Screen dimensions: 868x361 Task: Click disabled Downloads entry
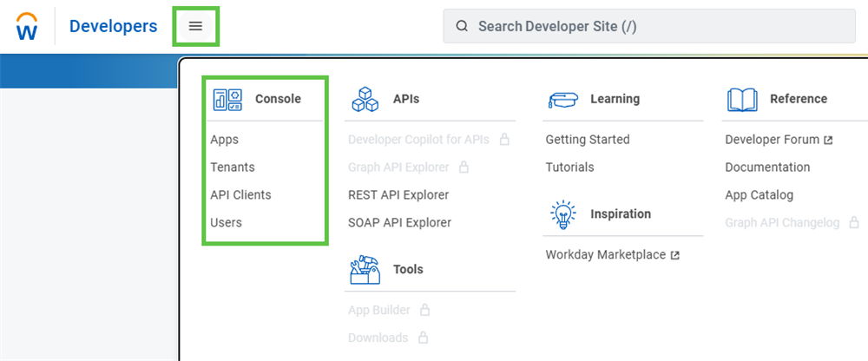pos(378,338)
